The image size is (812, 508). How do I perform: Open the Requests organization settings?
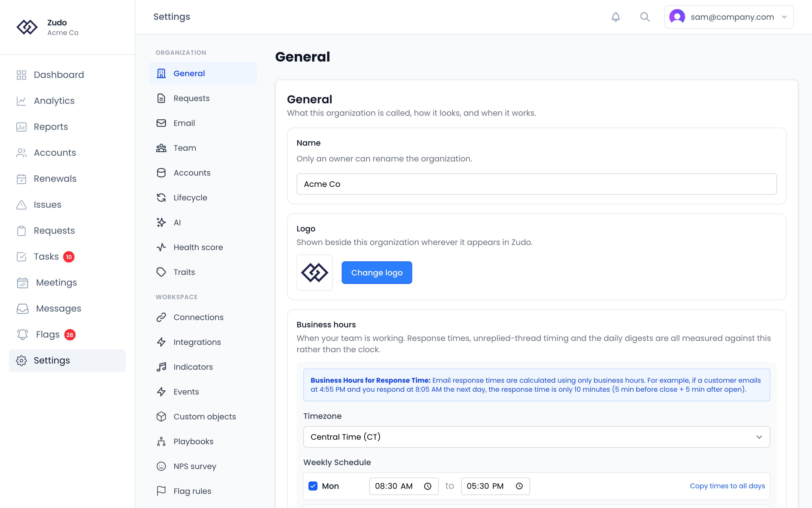tap(203, 98)
